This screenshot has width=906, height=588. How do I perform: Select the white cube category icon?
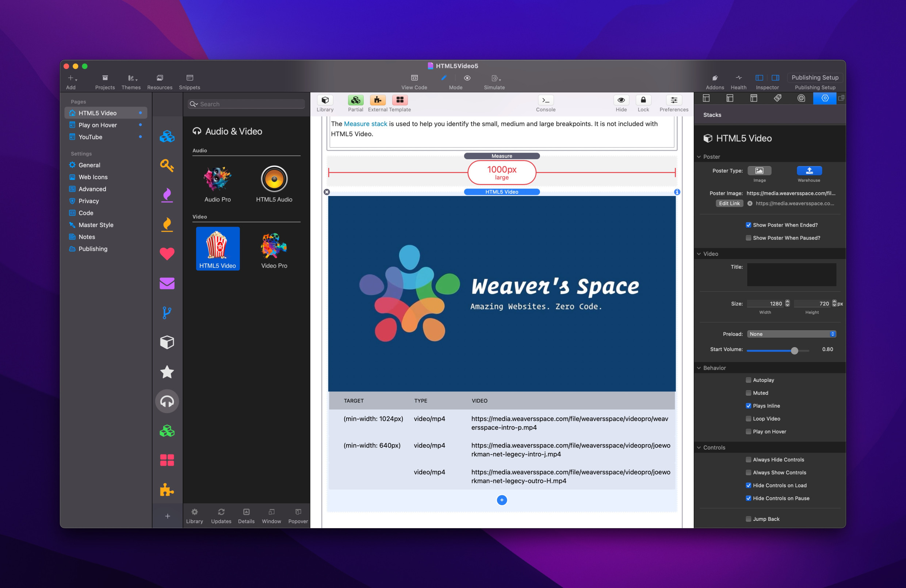167,342
